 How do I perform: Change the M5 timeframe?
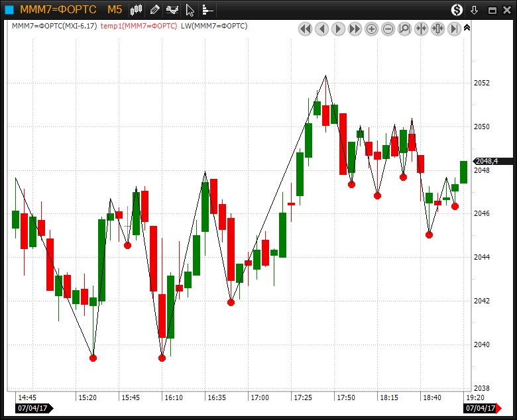click(x=115, y=9)
